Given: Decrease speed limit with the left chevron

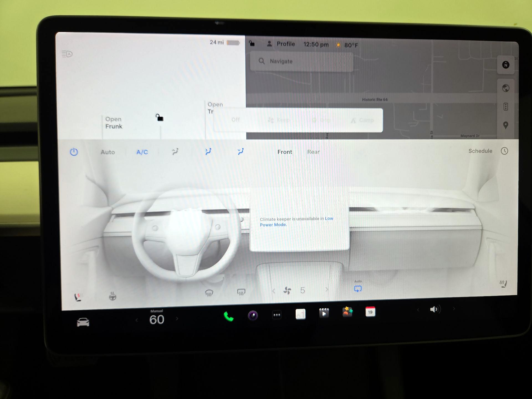Looking at the screenshot, I should 136,319.
